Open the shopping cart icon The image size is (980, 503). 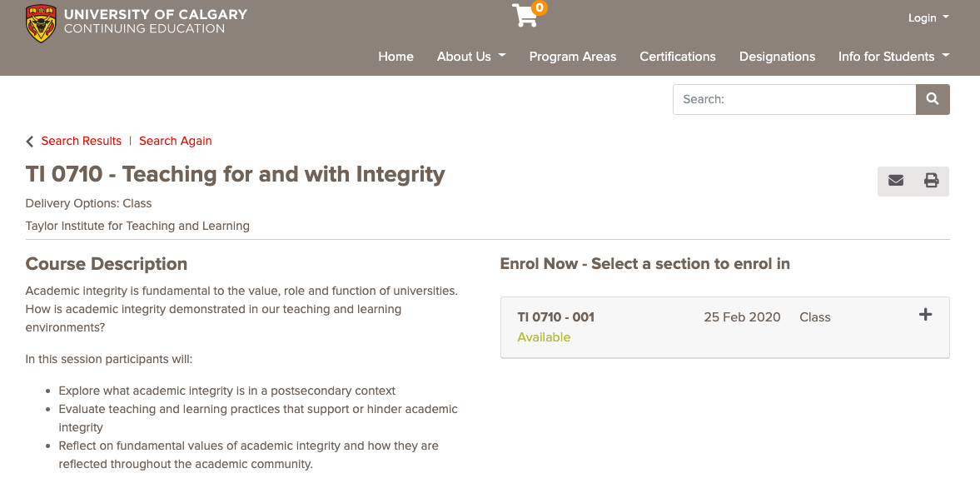point(525,16)
